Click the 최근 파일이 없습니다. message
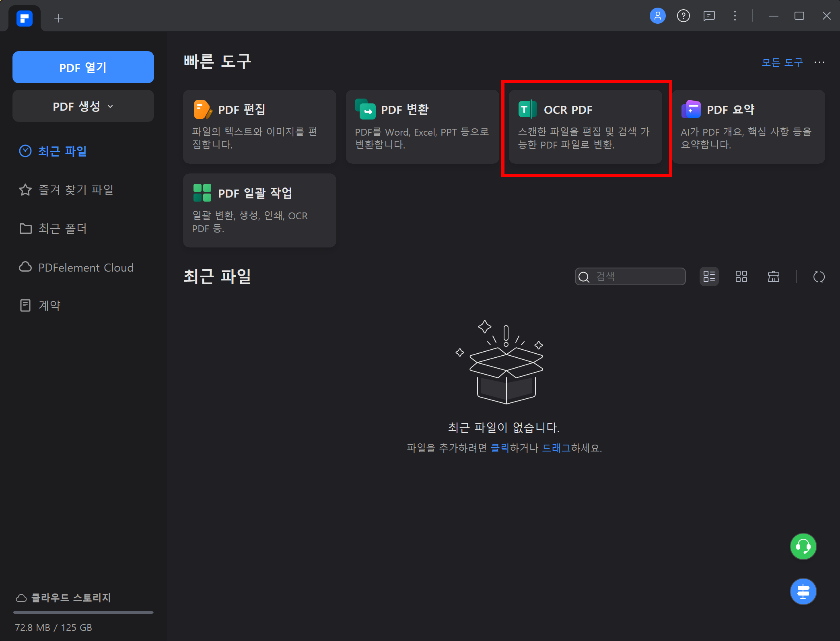 point(504,427)
